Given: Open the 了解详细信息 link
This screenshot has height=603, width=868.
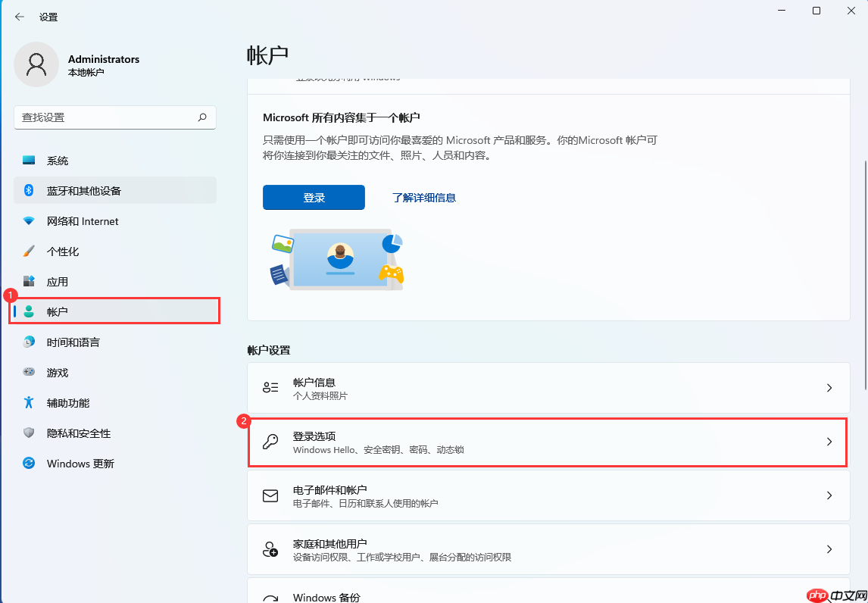Looking at the screenshot, I should tap(424, 196).
